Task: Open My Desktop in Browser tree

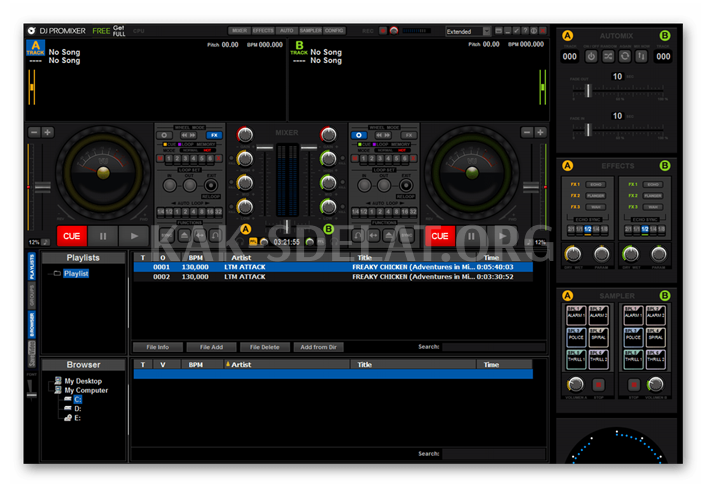Action: tap(83, 381)
